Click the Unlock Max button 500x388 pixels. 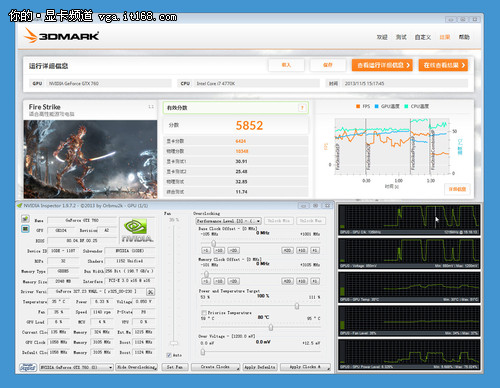coord(311,221)
